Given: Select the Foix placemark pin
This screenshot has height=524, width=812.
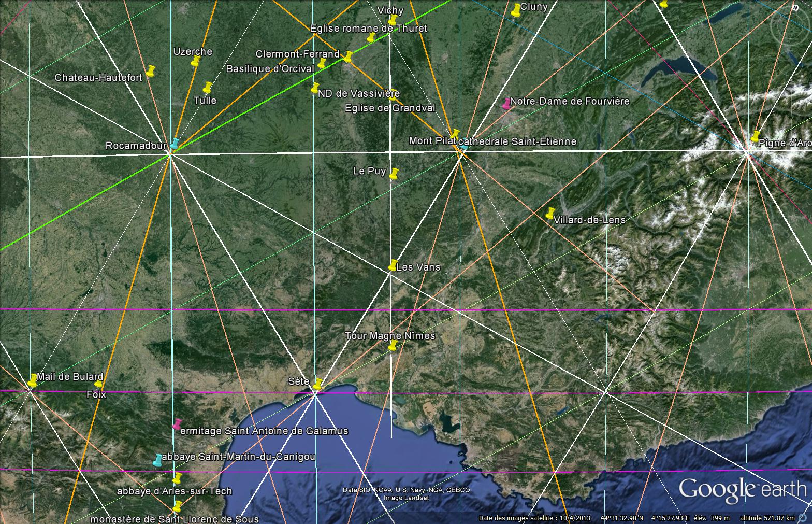Looking at the screenshot, I should (x=98, y=384).
